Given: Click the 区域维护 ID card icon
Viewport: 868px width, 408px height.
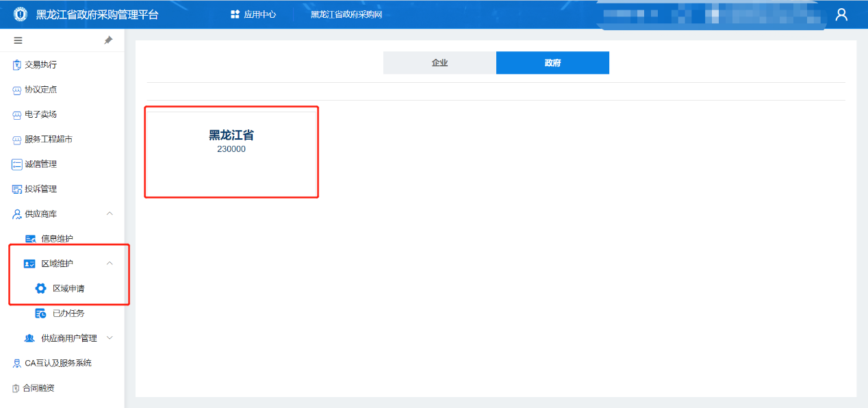Looking at the screenshot, I should click(29, 264).
